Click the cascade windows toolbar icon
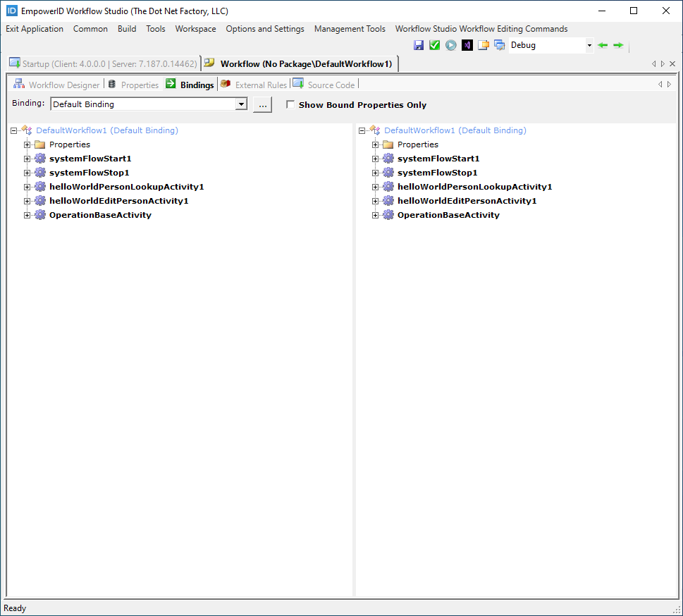 pos(500,44)
